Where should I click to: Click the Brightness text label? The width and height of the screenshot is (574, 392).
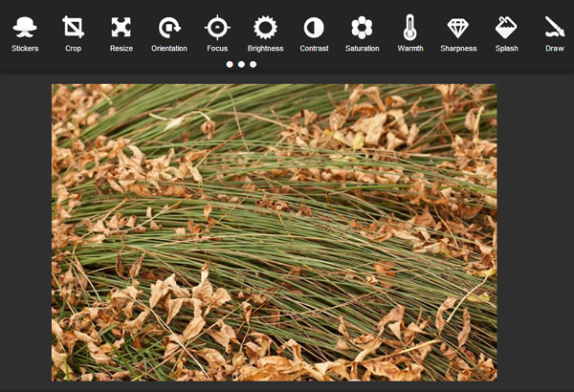(x=265, y=49)
